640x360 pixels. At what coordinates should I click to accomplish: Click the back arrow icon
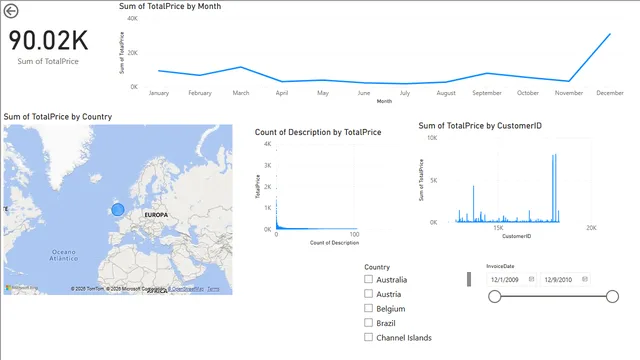pyautogui.click(x=11, y=11)
